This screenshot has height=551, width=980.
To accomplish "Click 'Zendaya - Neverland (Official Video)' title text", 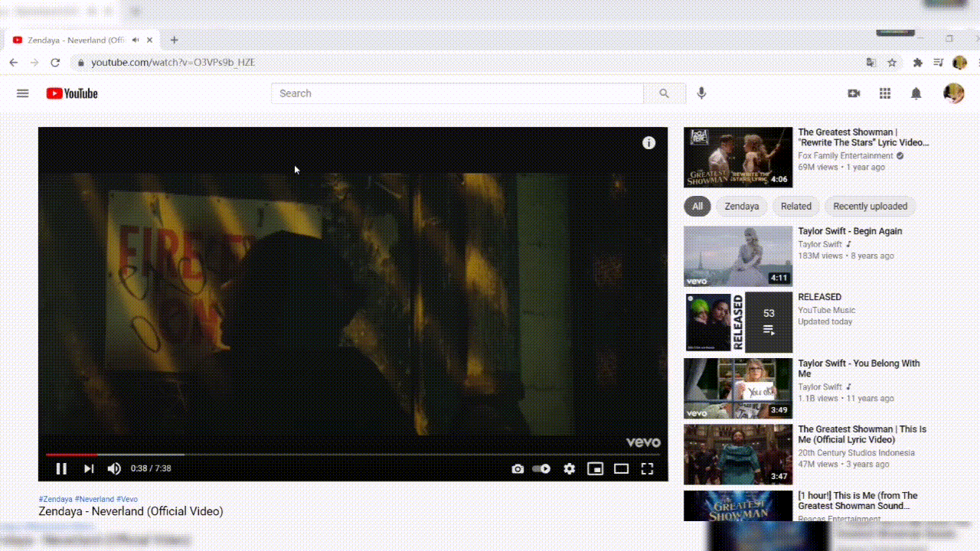I will [131, 511].
